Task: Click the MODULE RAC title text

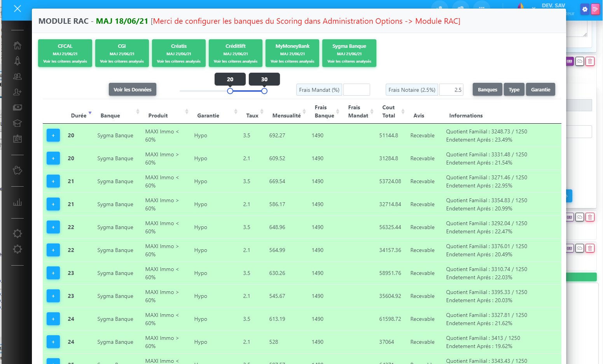Action: click(x=63, y=21)
